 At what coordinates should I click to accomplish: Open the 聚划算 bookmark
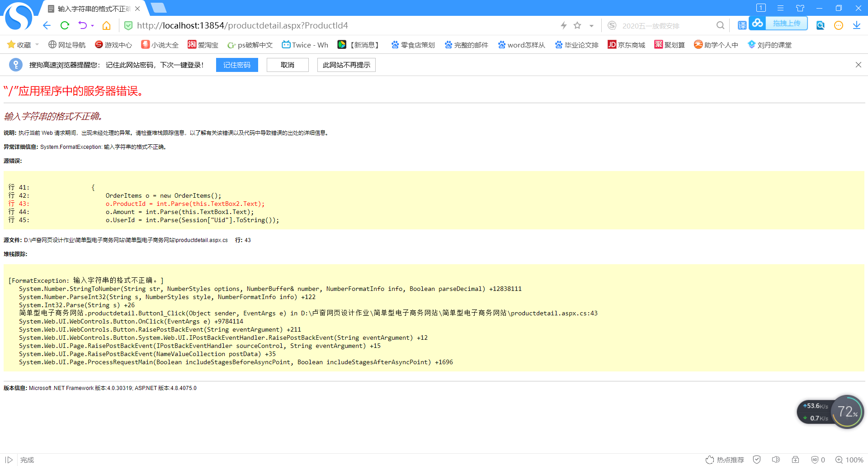pyautogui.click(x=670, y=45)
